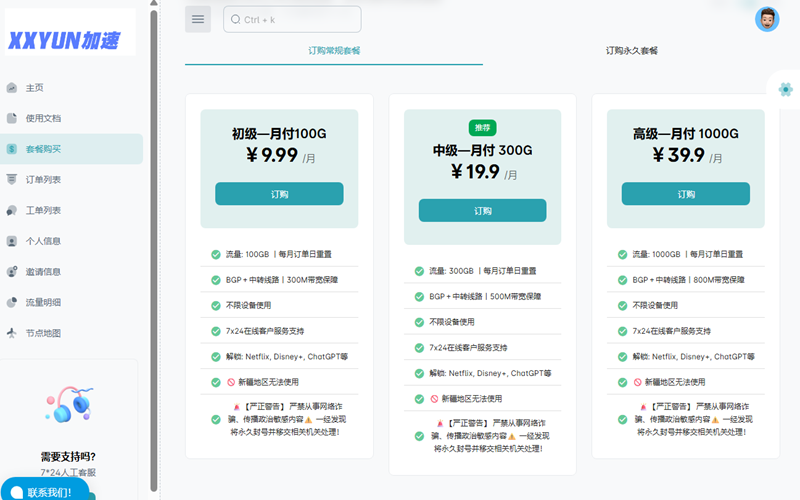
Task: Open 套餐购买 sidebar menu item
Action: click(x=43, y=149)
